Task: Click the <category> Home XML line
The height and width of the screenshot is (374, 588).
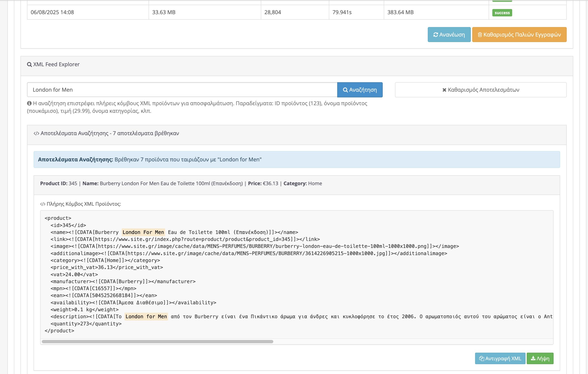Action: [105, 260]
